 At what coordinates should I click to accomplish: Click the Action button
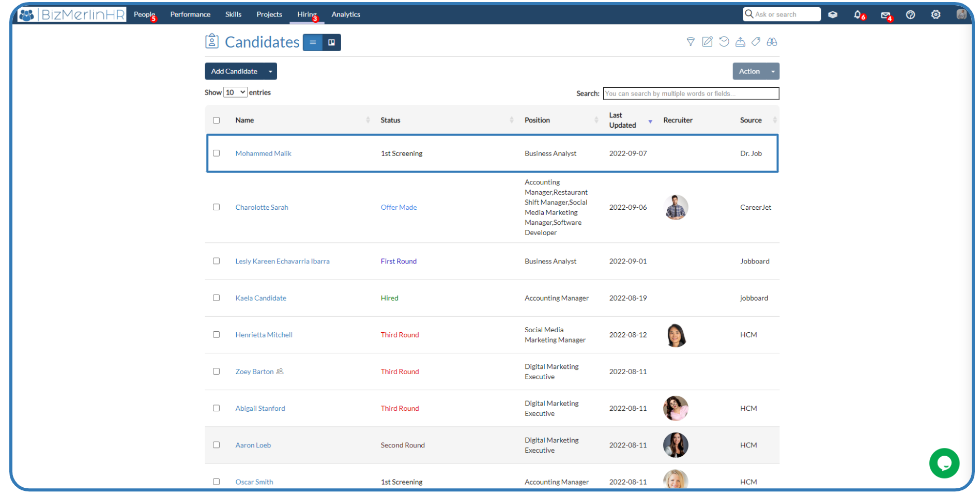749,71
